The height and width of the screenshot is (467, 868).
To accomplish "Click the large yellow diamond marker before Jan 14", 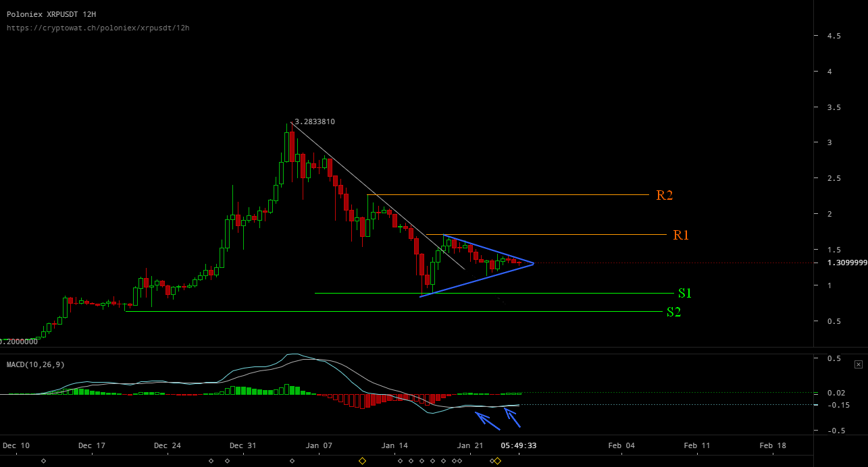I will pos(362,461).
